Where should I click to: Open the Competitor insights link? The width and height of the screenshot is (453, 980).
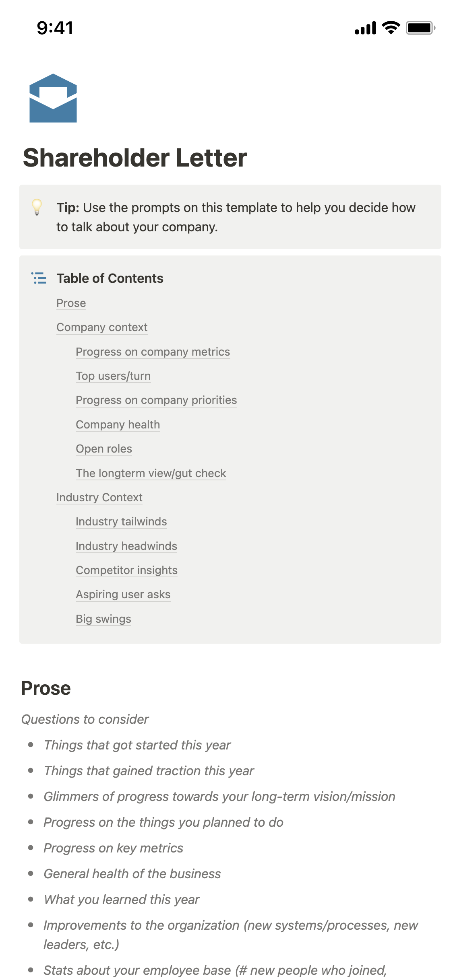pyautogui.click(x=126, y=570)
